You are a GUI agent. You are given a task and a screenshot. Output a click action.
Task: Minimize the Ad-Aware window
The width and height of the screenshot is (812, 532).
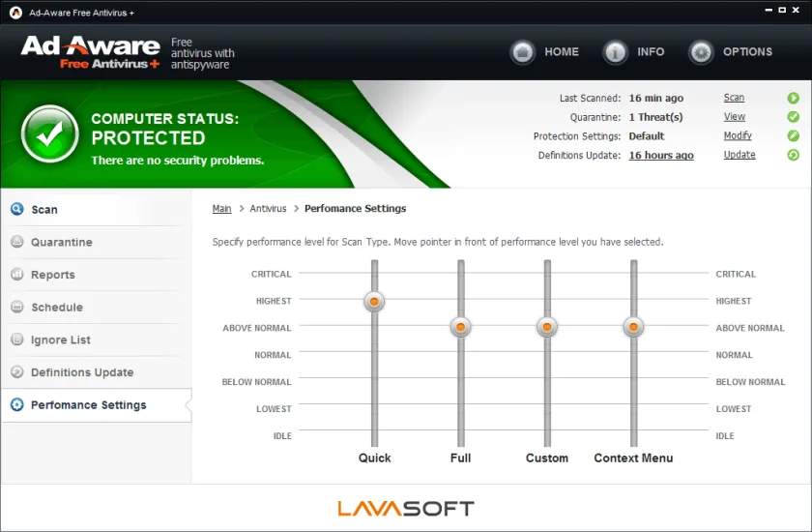(x=768, y=10)
